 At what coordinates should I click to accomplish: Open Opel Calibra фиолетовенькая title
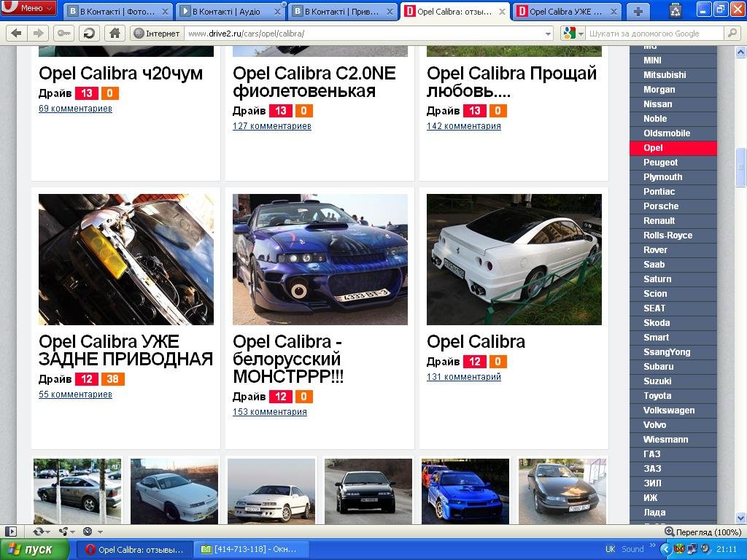(x=314, y=82)
